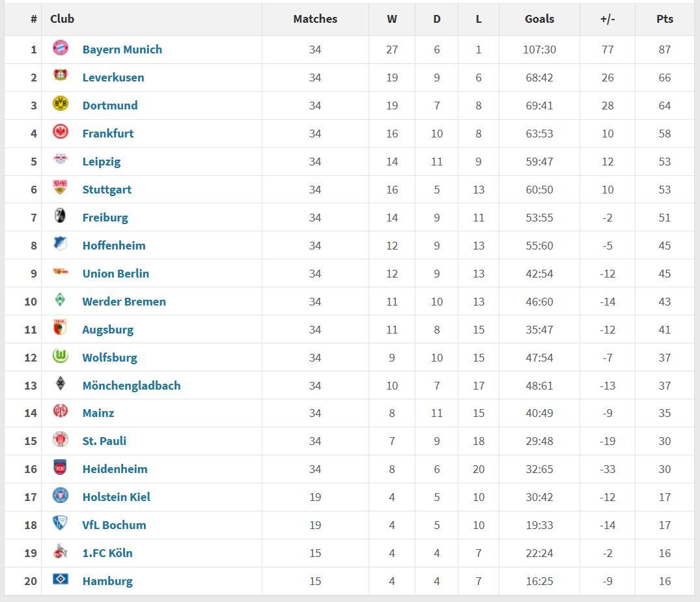The width and height of the screenshot is (700, 602).
Task: Select the St. Pauli club name
Action: pos(104,441)
